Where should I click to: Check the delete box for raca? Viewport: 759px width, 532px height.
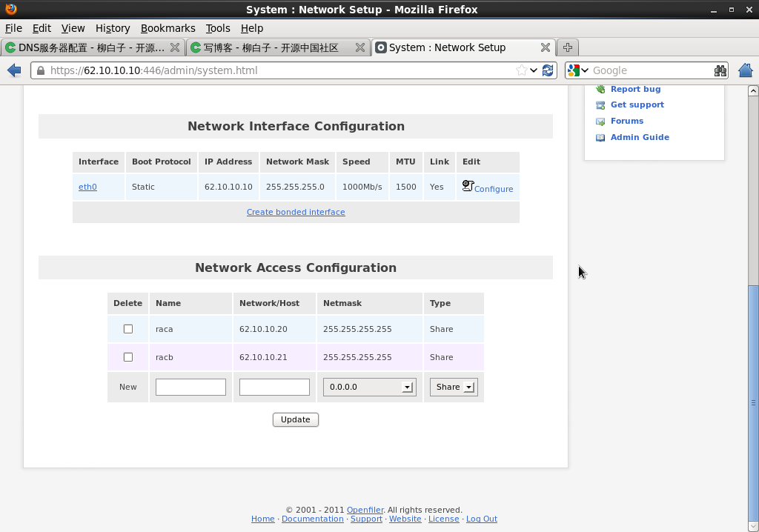coord(128,329)
